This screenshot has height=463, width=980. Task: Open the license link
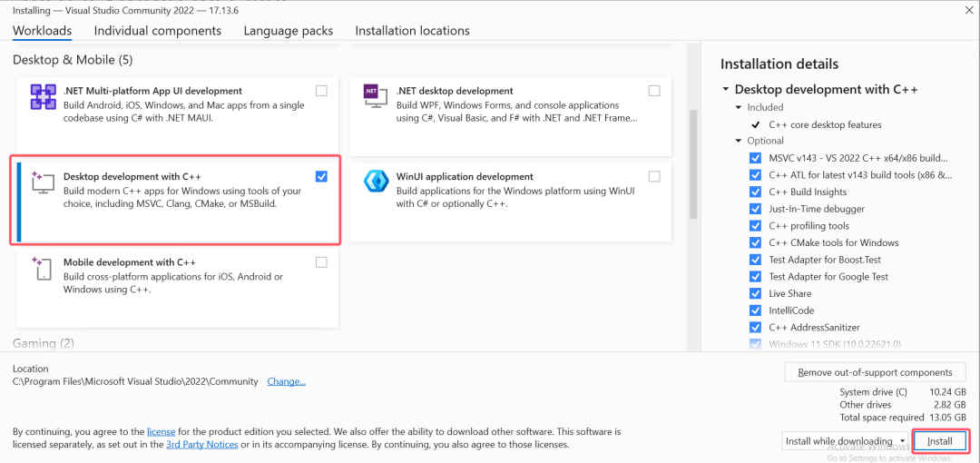coord(162,432)
